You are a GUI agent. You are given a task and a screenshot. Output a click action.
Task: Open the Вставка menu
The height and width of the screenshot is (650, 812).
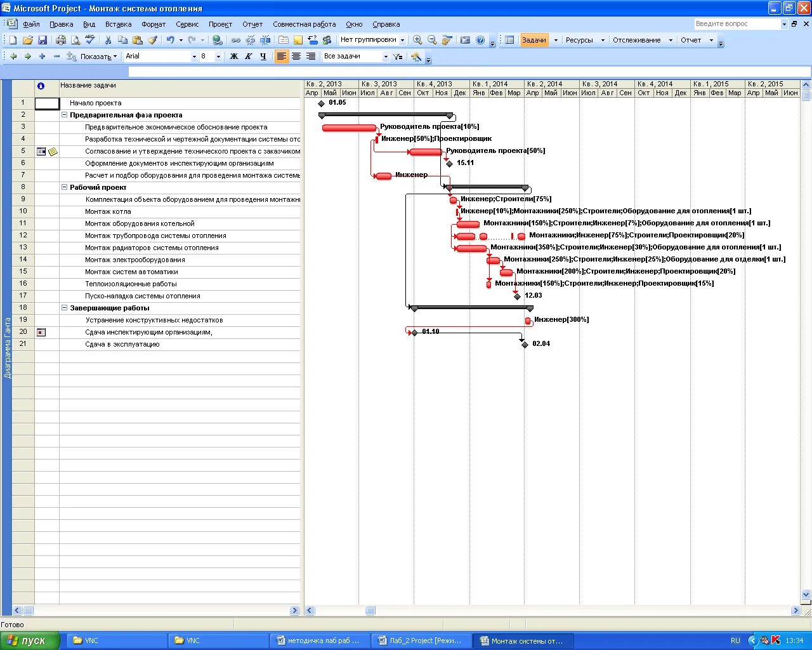coord(119,24)
